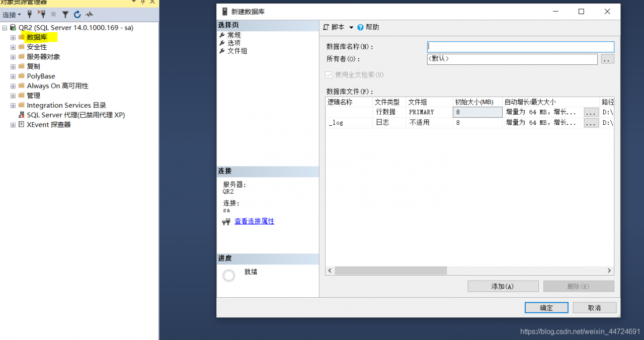Click the autogrowth ... button for 行数据
This screenshot has height=340, width=644.
pyautogui.click(x=591, y=112)
